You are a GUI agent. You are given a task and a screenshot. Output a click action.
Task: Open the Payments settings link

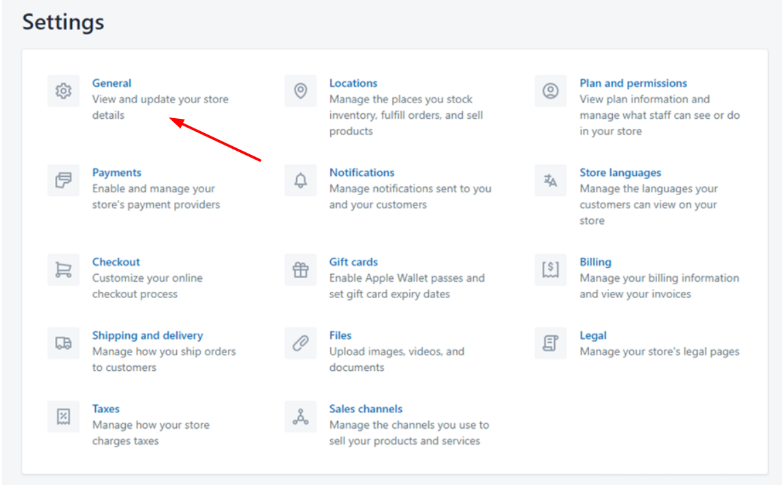click(116, 172)
